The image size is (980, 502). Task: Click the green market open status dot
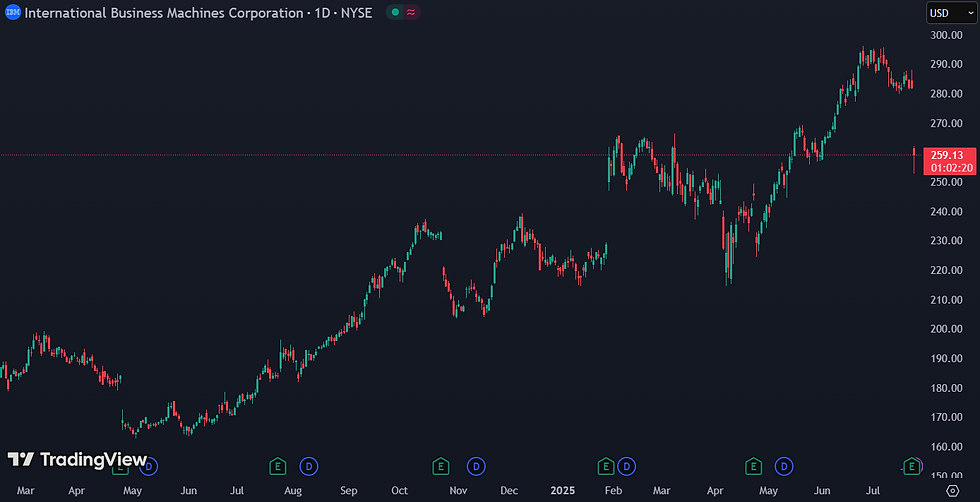pos(395,12)
